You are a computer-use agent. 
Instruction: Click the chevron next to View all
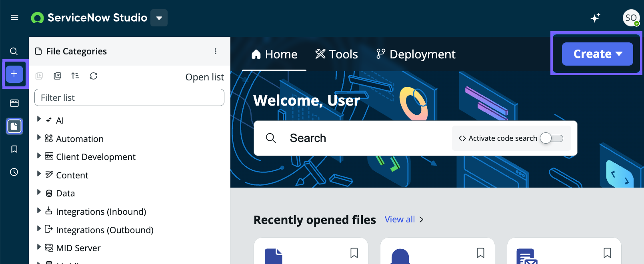pyautogui.click(x=421, y=220)
